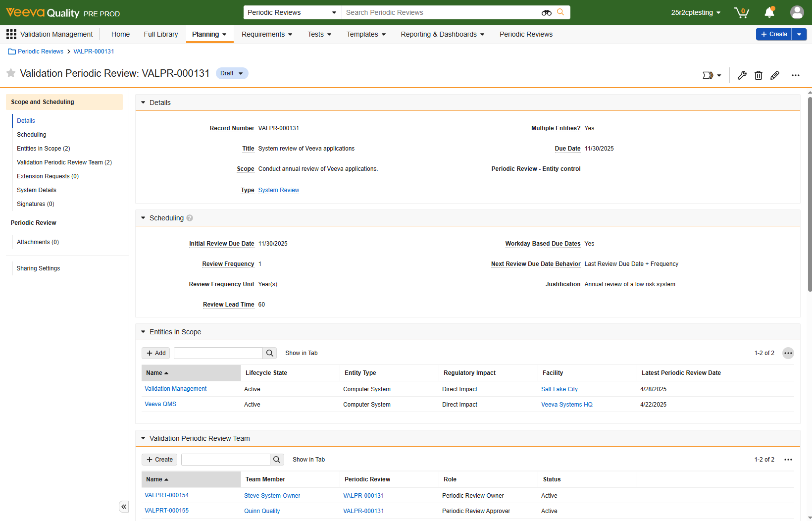Open the notifications bell
This screenshot has width=812, height=521.
click(769, 12)
